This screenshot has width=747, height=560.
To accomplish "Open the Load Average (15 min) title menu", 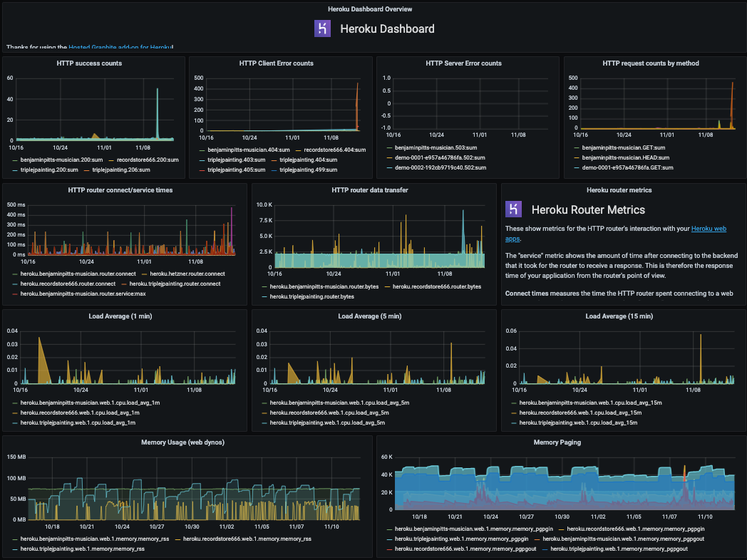I will pos(619,316).
